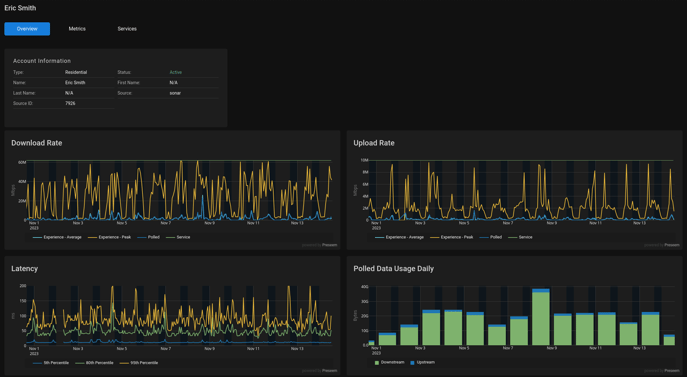
Task: Click the Preseem link under Upload Rate chart
Action: click(x=672, y=245)
